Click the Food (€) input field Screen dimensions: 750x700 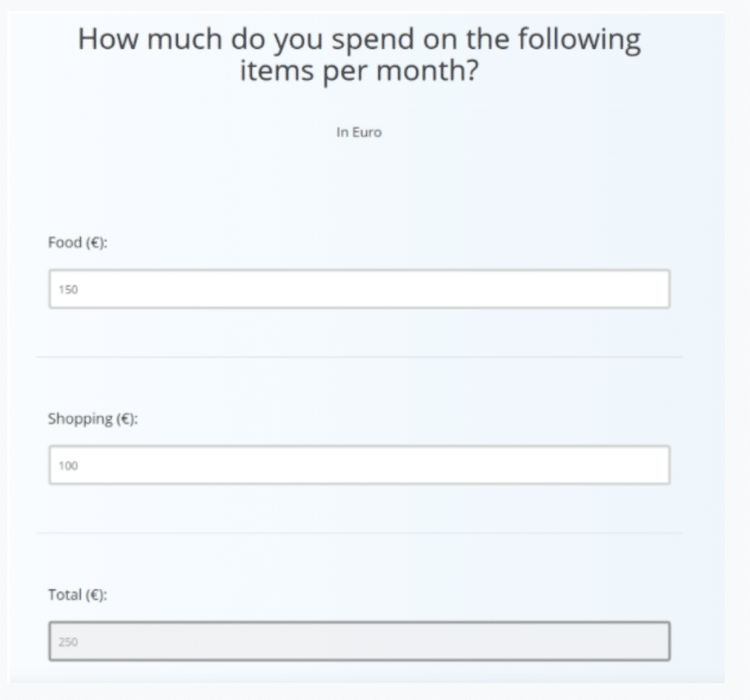[x=359, y=289]
